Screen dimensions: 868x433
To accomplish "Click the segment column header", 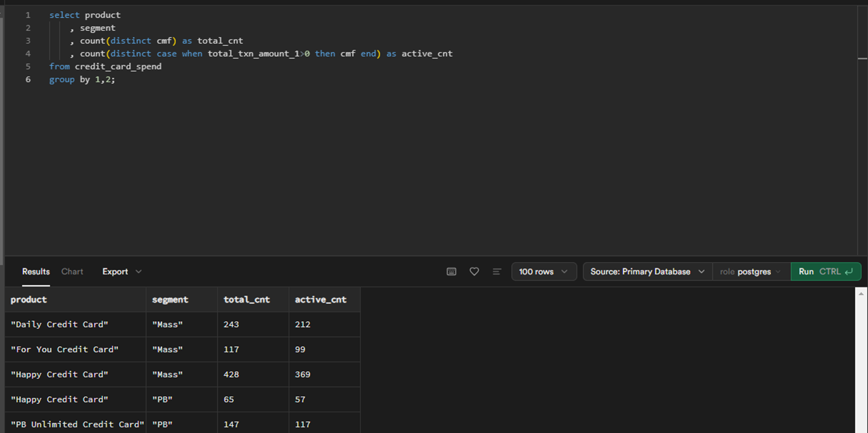I will coord(181,299).
